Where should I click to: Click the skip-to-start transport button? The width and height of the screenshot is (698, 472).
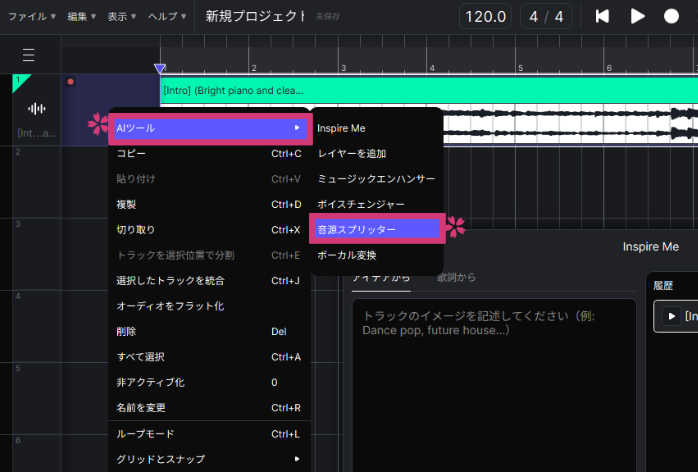[602, 16]
